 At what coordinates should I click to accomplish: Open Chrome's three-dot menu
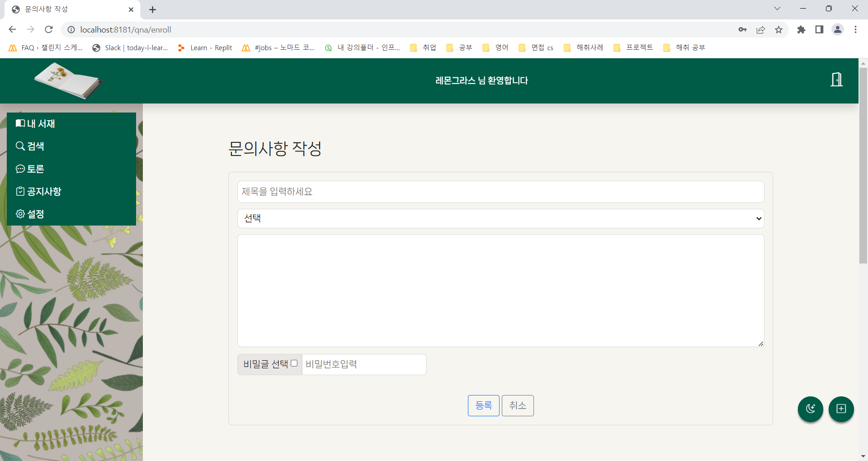point(855,29)
